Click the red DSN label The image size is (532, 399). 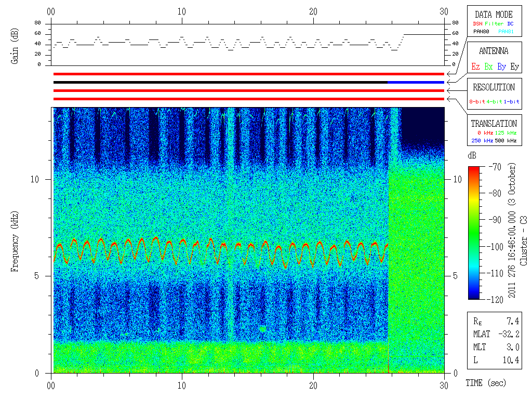(477, 24)
